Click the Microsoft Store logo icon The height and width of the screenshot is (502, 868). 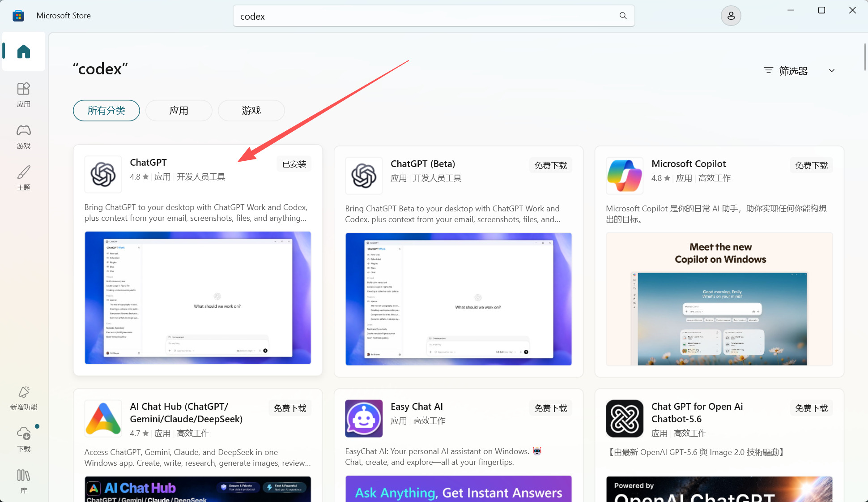coord(18,16)
